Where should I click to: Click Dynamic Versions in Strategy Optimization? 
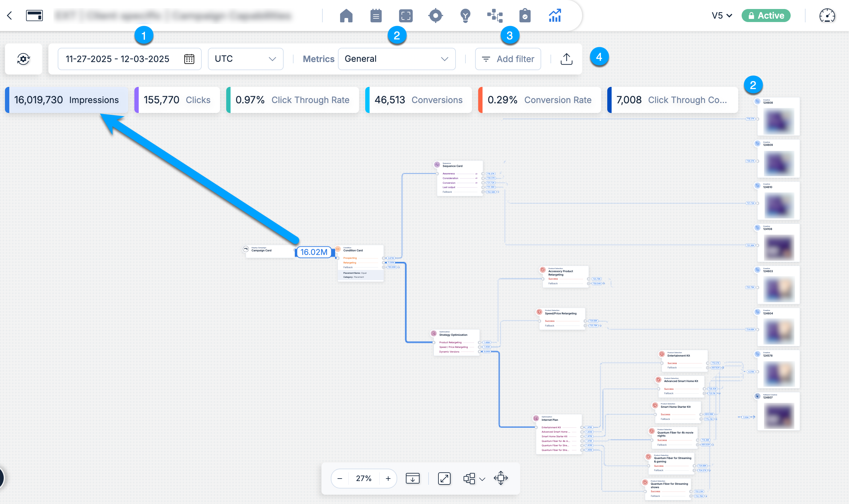point(456,352)
